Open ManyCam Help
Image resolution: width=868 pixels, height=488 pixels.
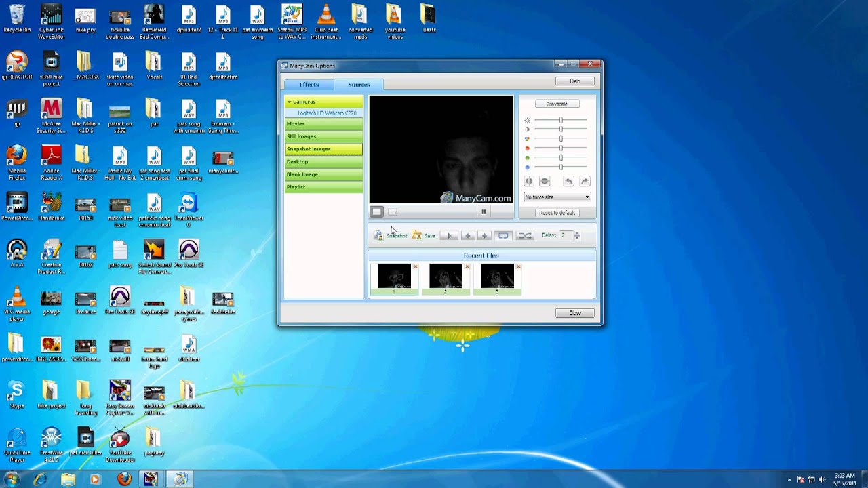coord(575,81)
